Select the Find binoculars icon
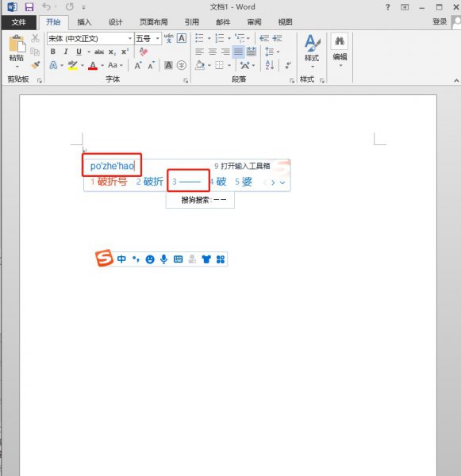This screenshot has width=461, height=476. (340, 40)
